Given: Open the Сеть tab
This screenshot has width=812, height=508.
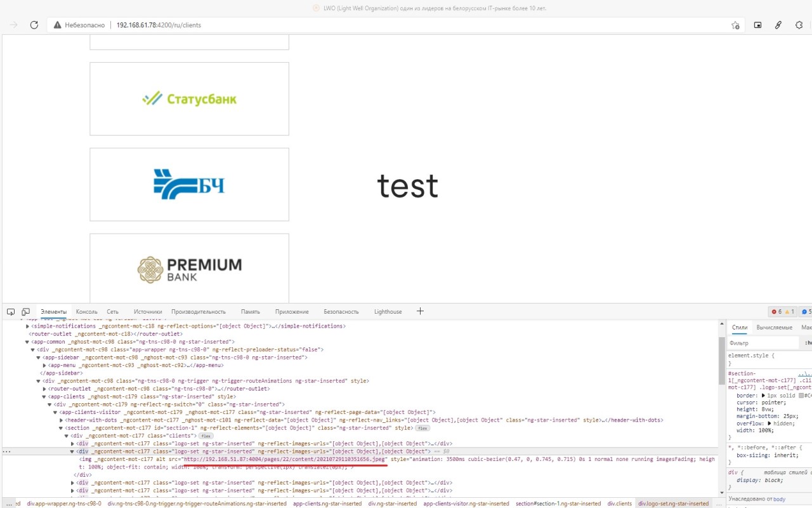Looking at the screenshot, I should point(112,312).
